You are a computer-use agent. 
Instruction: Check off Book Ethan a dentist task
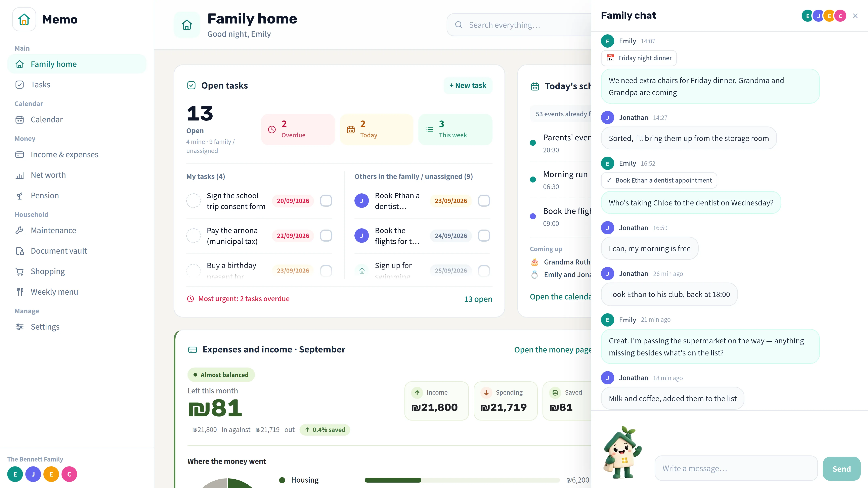pyautogui.click(x=484, y=201)
